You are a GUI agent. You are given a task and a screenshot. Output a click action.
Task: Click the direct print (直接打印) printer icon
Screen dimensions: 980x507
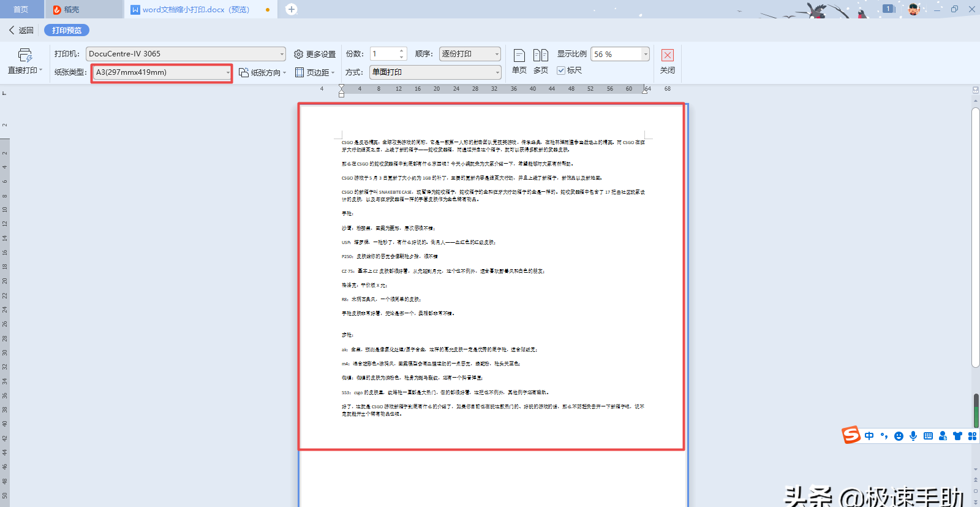coord(24,55)
